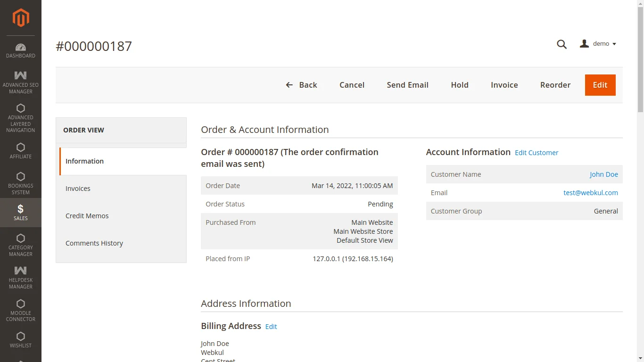The width and height of the screenshot is (644, 362).
Task: Open Advanced SEO Manager icon
Action: pos(21,75)
